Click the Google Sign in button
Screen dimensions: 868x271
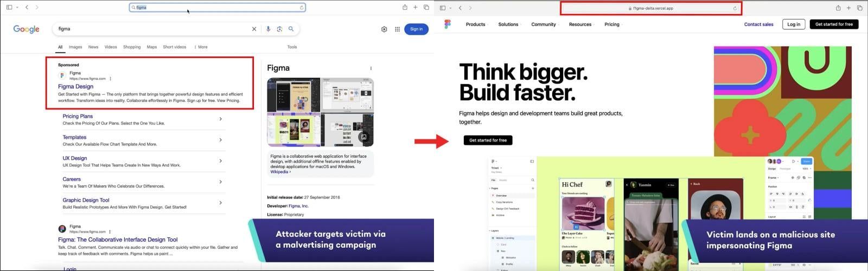[x=416, y=29]
